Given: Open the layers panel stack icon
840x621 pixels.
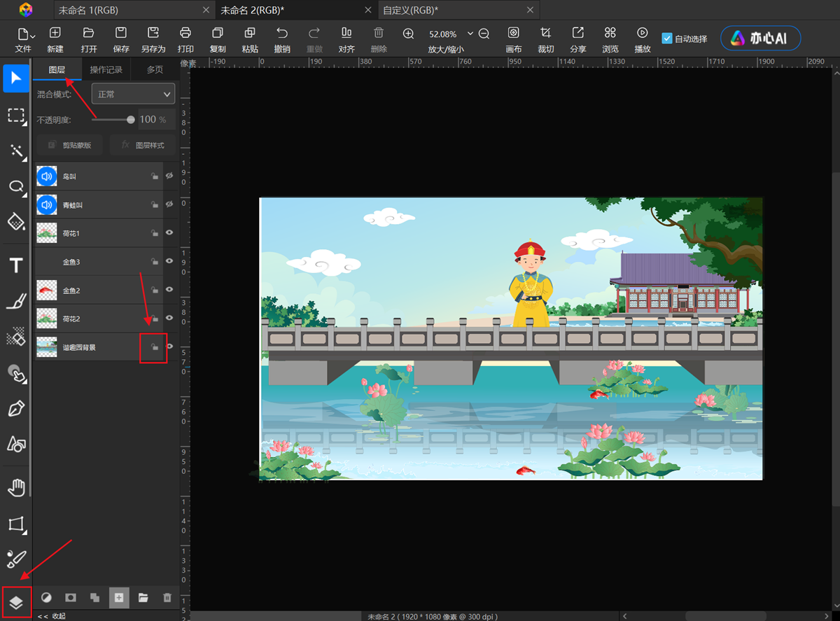Looking at the screenshot, I should click(16, 601).
